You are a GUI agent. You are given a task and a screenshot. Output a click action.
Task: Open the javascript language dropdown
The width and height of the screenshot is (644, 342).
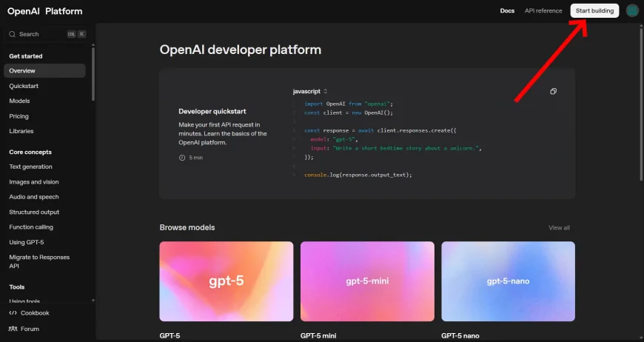tap(310, 91)
